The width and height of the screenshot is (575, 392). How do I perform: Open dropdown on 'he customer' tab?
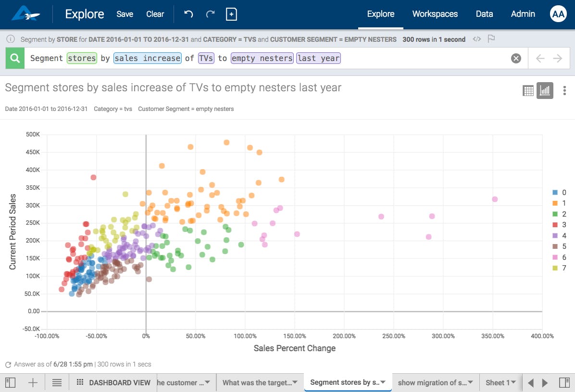pyautogui.click(x=208, y=382)
